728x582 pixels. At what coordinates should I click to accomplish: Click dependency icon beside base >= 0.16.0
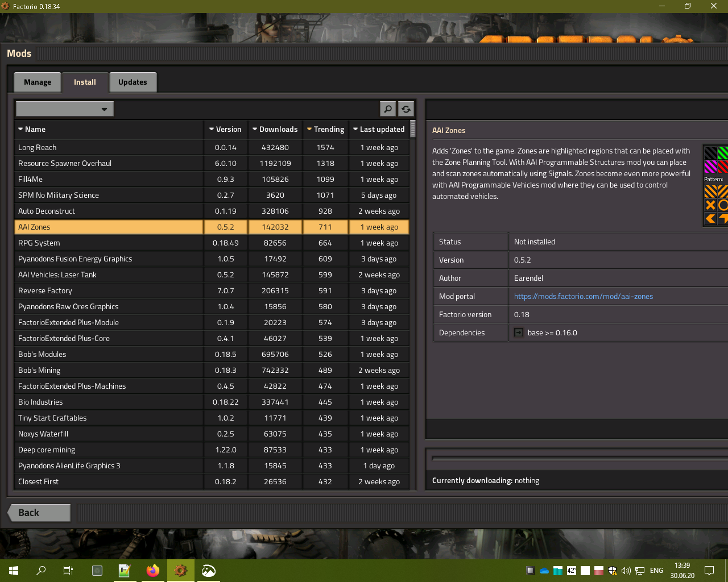coord(519,332)
